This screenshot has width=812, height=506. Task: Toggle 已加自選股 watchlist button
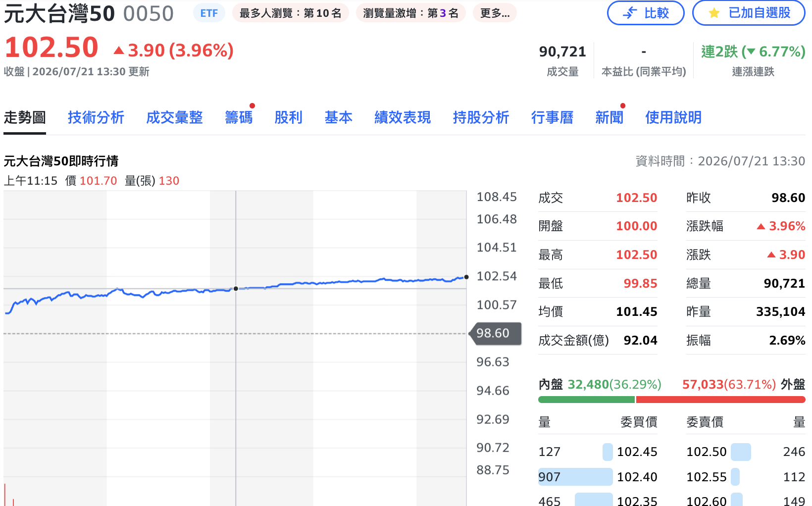pyautogui.click(x=749, y=13)
